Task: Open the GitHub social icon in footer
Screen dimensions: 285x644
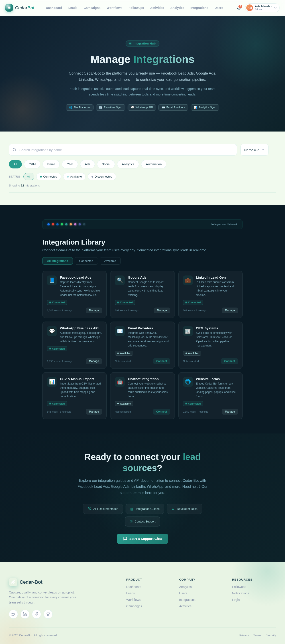Action: click(48, 614)
